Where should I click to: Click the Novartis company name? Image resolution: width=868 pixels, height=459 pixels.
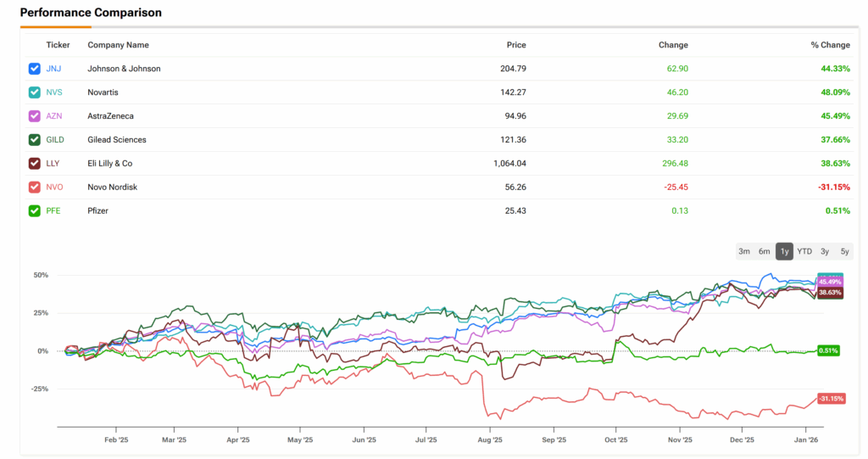(x=104, y=92)
